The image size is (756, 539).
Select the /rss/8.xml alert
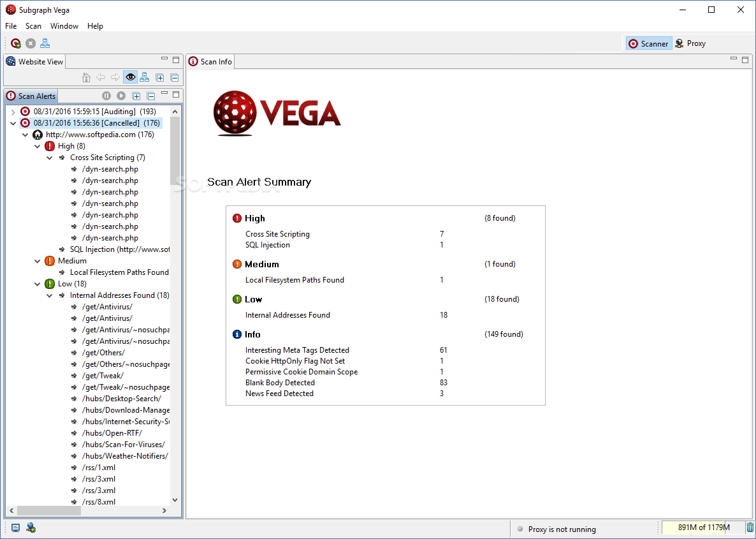(93, 502)
